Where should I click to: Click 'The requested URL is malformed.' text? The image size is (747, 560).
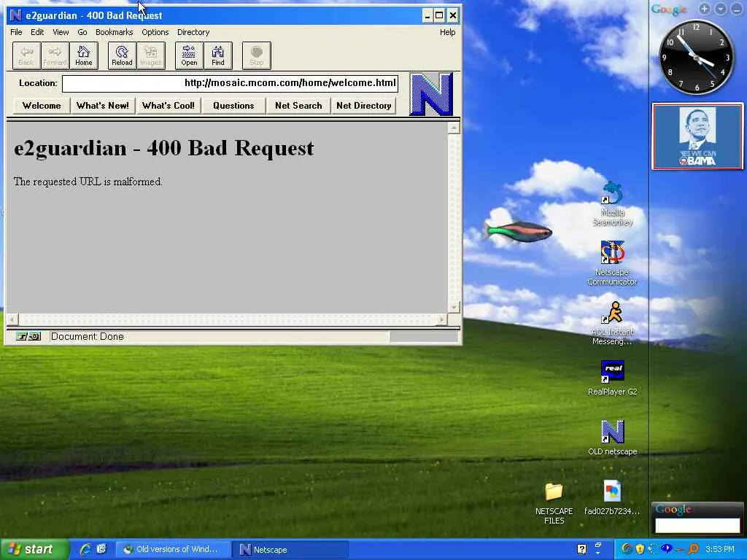(88, 182)
